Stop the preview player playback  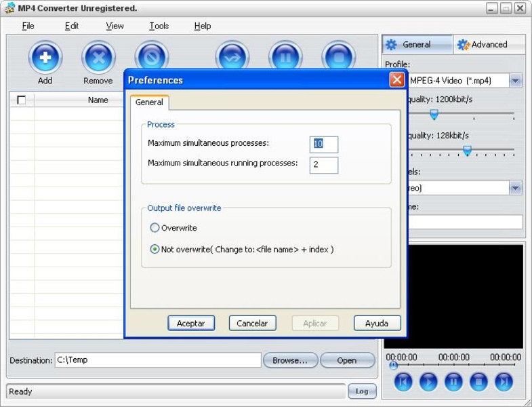click(478, 383)
